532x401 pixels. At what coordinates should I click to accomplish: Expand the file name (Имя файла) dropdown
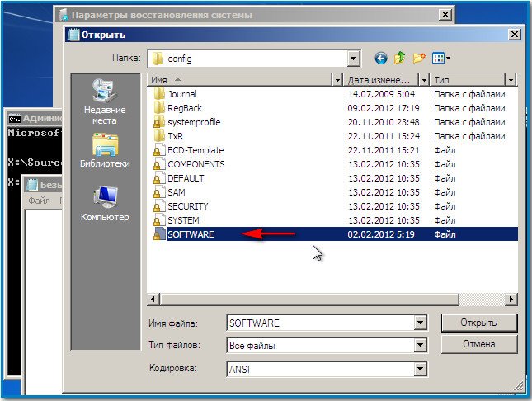tap(420, 323)
